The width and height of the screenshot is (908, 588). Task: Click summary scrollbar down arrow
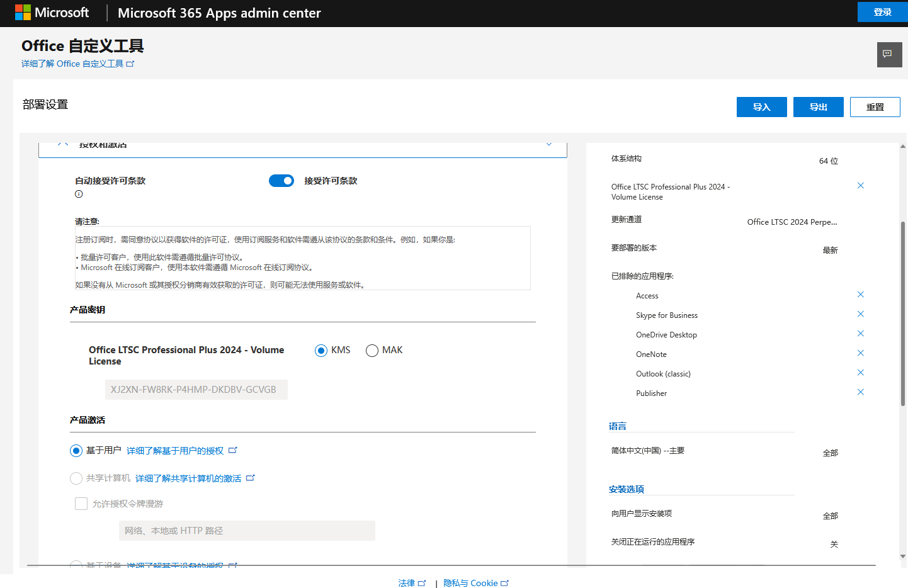[x=903, y=557]
